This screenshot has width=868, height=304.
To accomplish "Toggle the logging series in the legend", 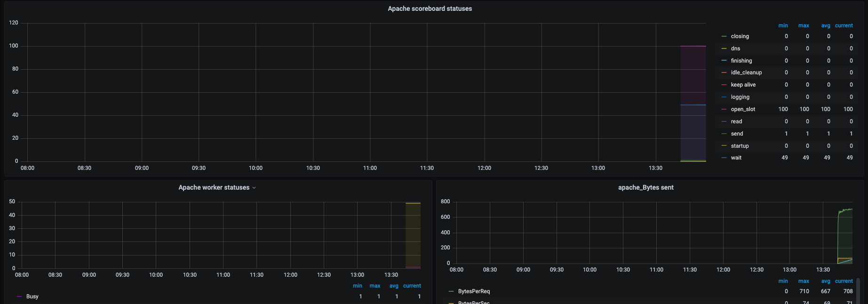I will pyautogui.click(x=740, y=97).
